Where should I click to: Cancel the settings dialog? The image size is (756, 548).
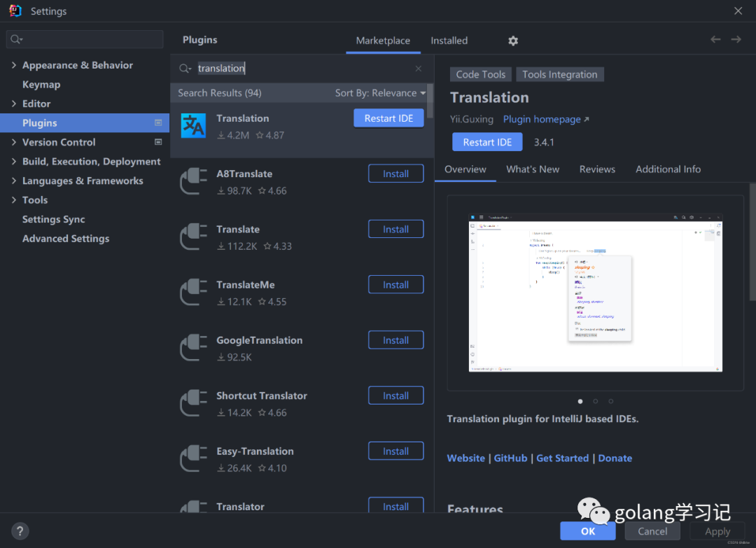[x=652, y=531]
